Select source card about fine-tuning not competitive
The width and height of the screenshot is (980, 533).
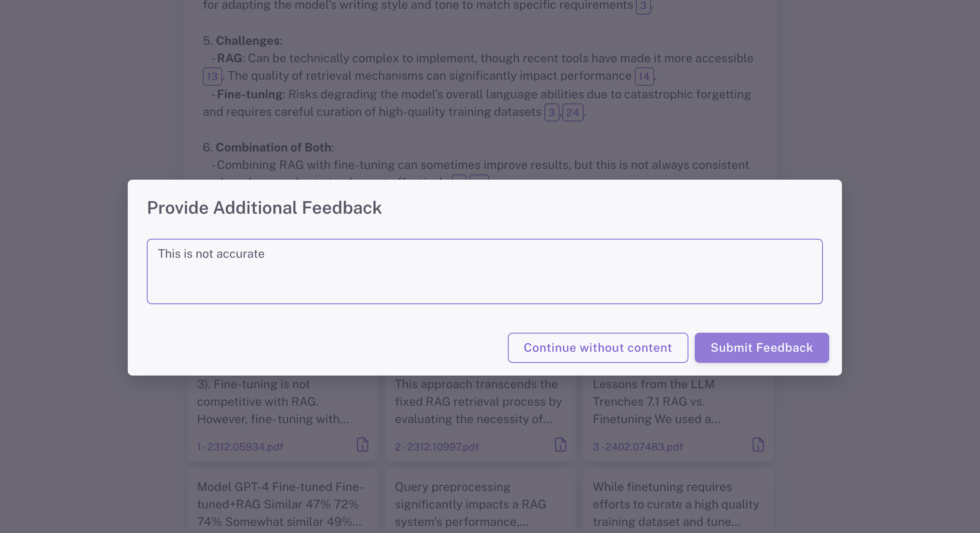click(x=273, y=402)
